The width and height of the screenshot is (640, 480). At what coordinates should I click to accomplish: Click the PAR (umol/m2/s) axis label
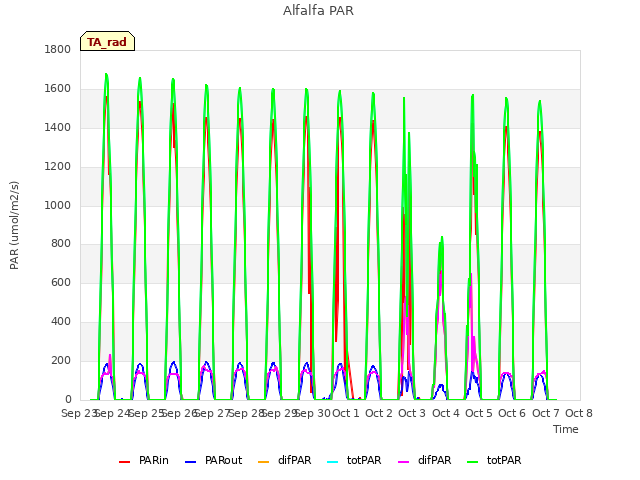coord(14,225)
